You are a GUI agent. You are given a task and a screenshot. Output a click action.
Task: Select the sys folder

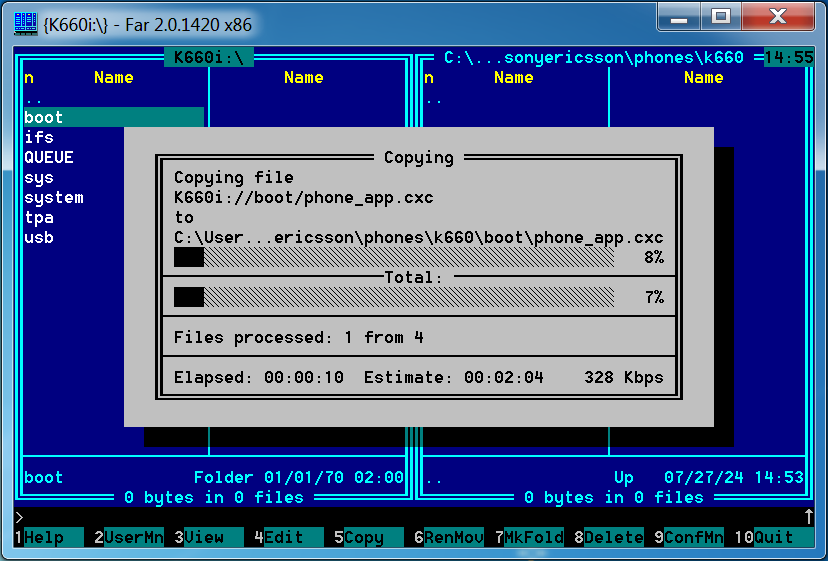(x=39, y=177)
